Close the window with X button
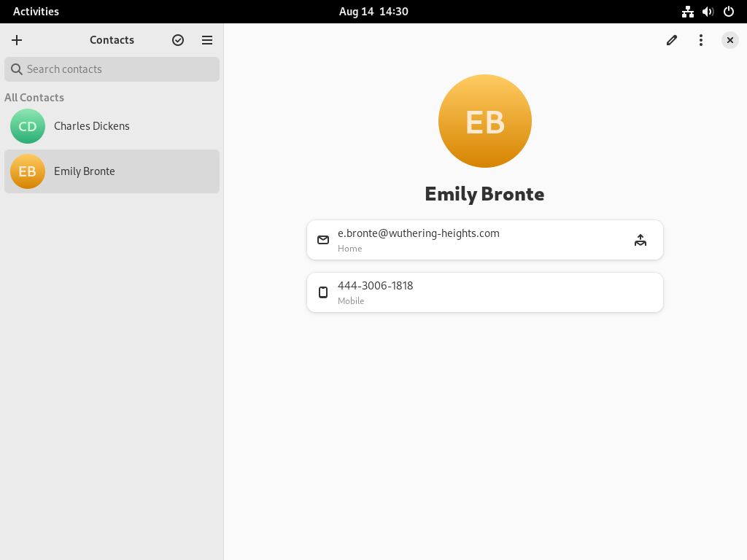Screen dimensions: 747x560 point(729,40)
